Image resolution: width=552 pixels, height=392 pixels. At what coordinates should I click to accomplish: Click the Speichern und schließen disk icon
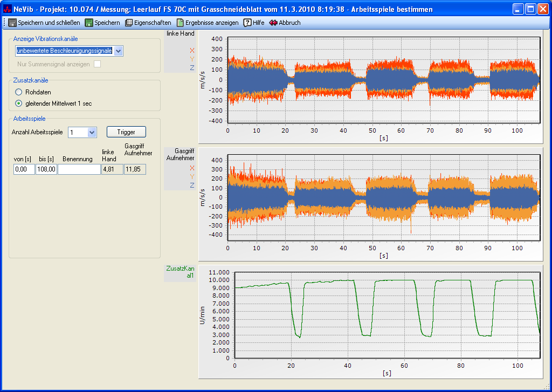click(12, 23)
